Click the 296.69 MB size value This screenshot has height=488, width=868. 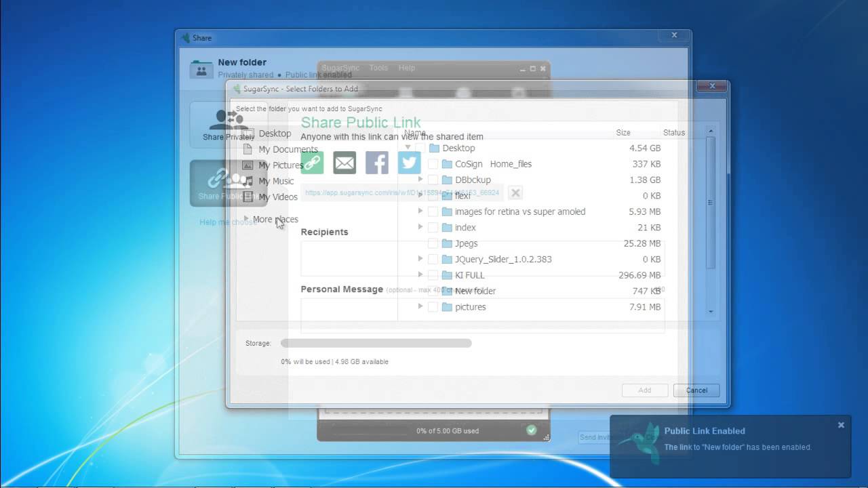coord(639,275)
